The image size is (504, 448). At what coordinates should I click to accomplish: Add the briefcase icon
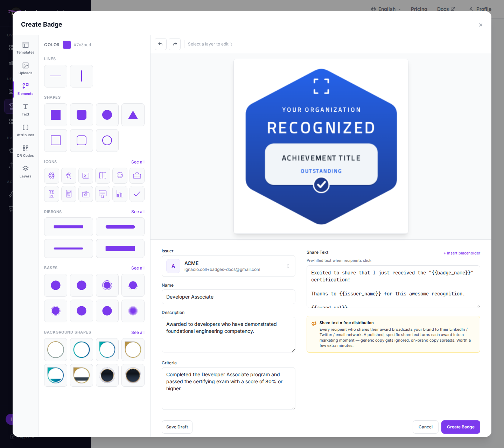pos(137,176)
